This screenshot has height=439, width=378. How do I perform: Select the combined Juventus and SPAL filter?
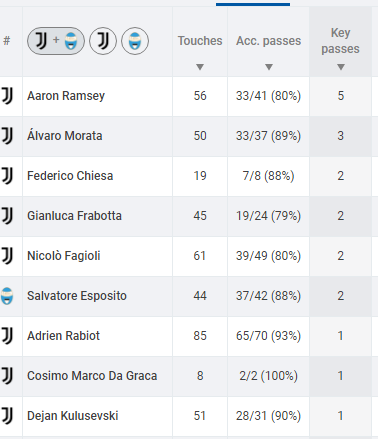56,41
